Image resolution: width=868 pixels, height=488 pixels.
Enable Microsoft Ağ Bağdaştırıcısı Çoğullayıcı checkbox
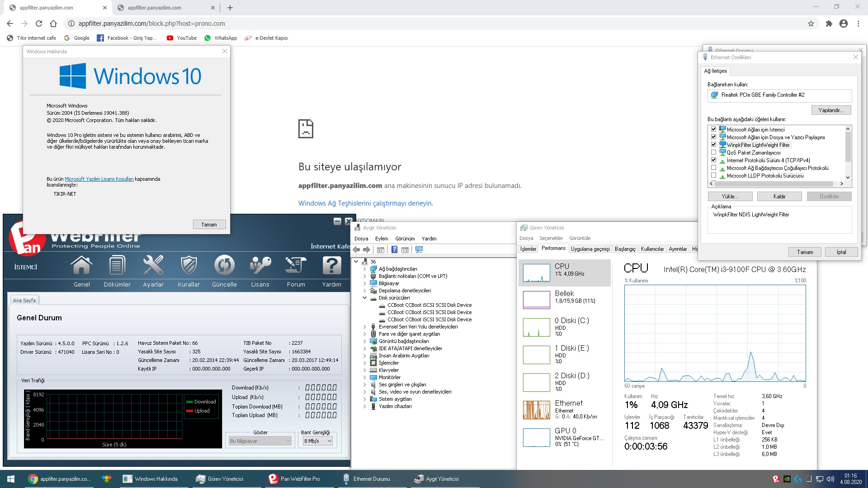pyautogui.click(x=713, y=168)
